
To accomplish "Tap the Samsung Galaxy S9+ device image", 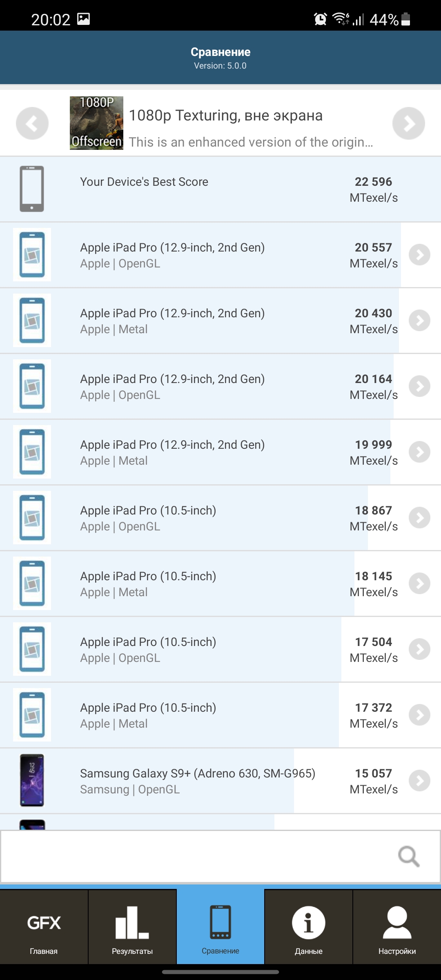I will (32, 780).
